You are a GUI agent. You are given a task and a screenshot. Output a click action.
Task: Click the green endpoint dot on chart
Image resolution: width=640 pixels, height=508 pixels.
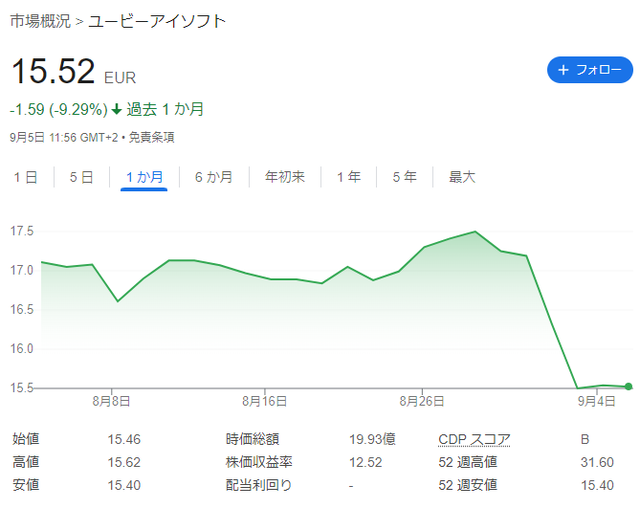(629, 386)
